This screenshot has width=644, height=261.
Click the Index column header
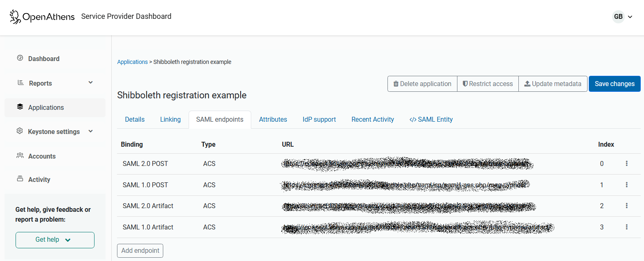pos(606,144)
